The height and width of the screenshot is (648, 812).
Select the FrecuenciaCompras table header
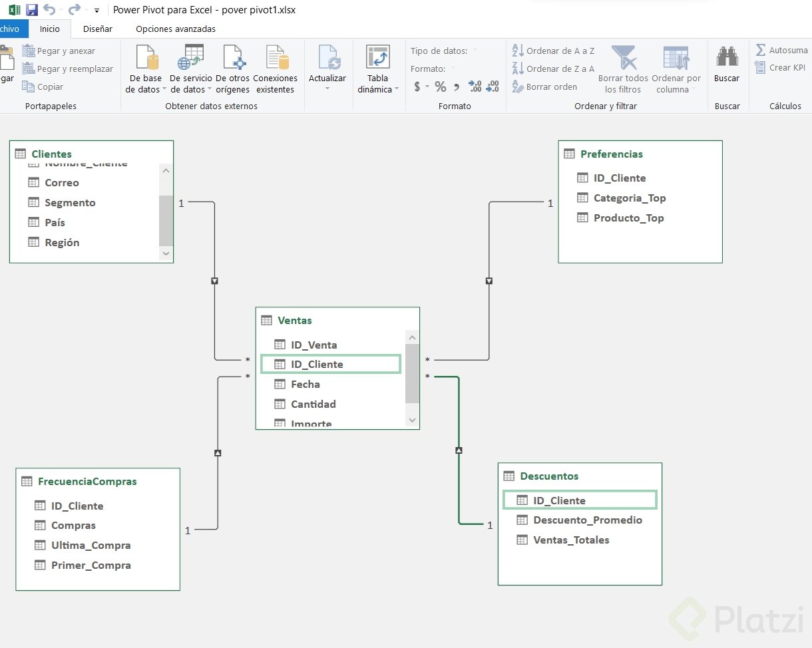click(x=87, y=481)
